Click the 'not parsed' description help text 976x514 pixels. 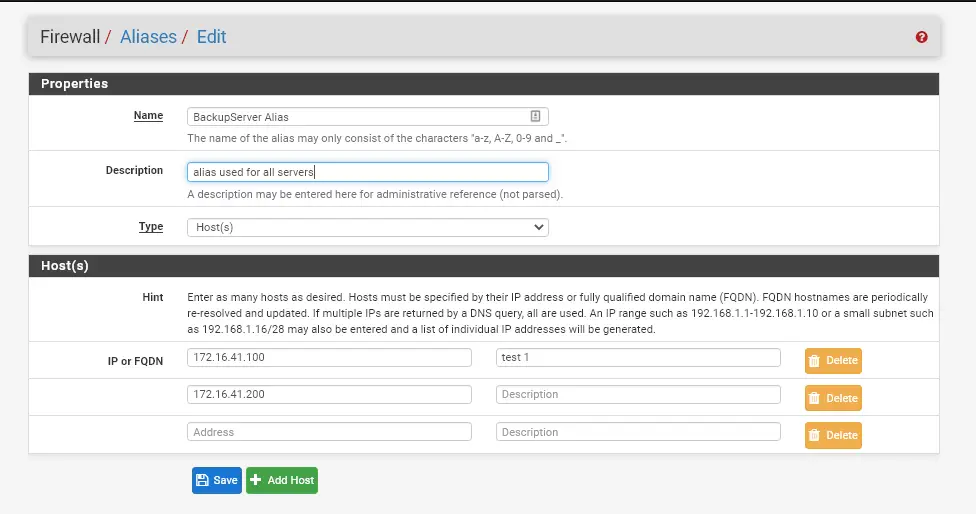click(x=375, y=194)
